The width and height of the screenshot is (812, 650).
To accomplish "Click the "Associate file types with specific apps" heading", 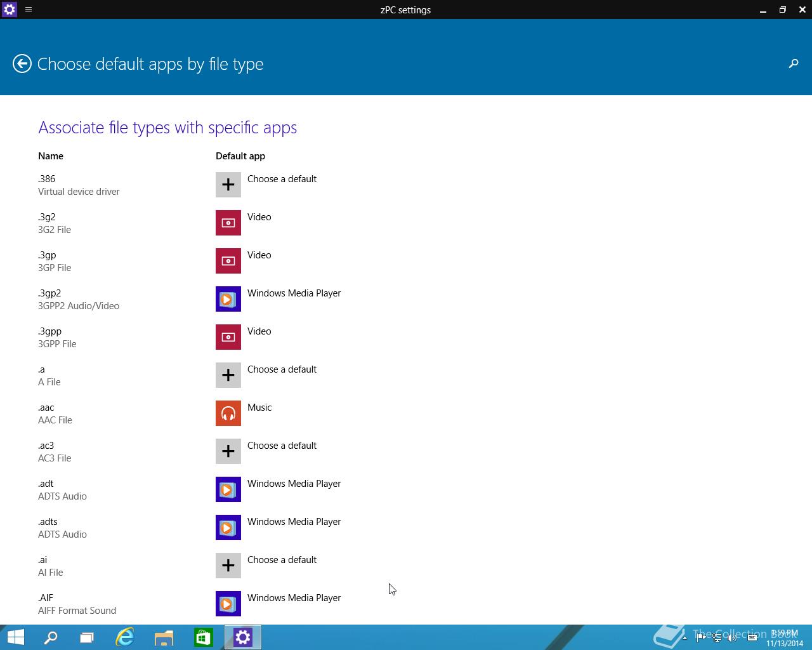I will (x=167, y=128).
